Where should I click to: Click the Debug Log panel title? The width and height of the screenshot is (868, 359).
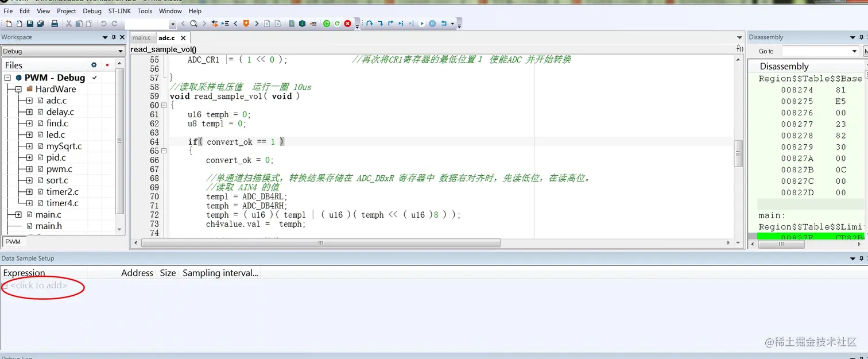[17, 357]
